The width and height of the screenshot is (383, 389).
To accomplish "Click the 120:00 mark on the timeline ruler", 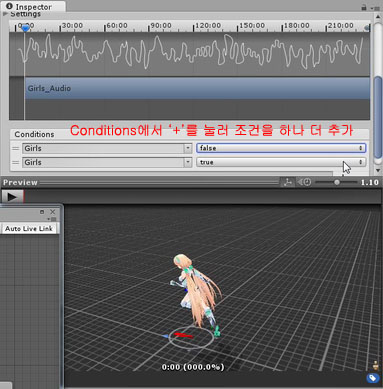I will point(208,25).
